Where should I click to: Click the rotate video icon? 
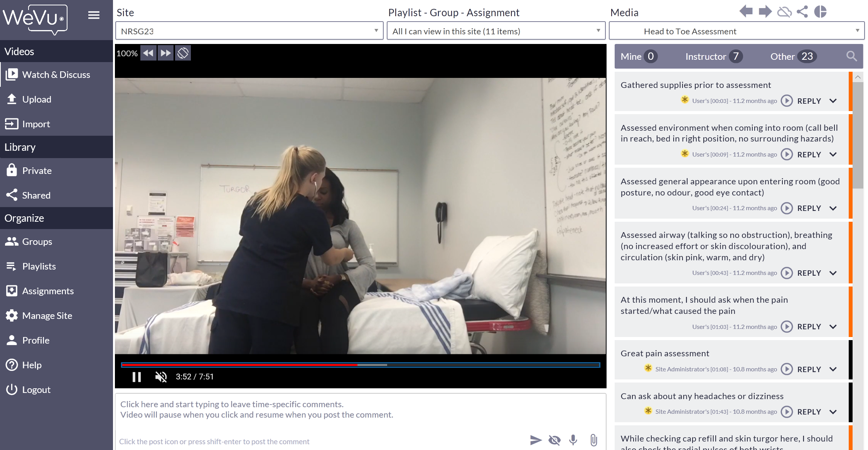tap(183, 53)
